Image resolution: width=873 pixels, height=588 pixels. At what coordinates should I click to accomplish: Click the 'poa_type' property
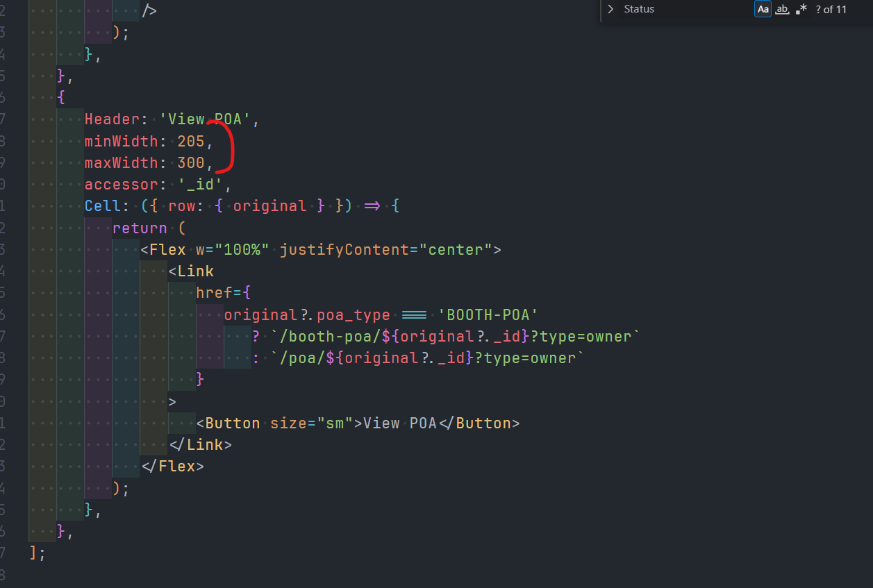click(x=354, y=315)
